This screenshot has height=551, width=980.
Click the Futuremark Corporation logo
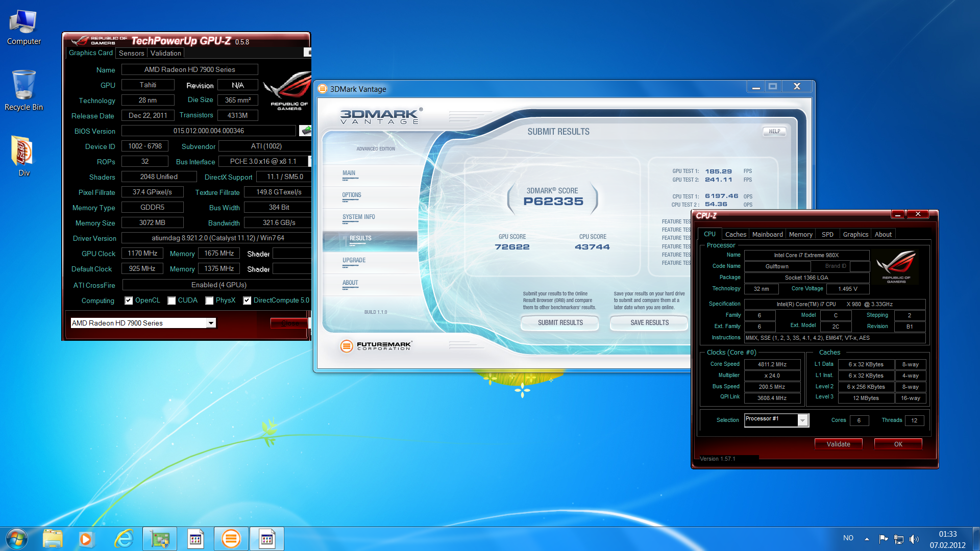[376, 346]
